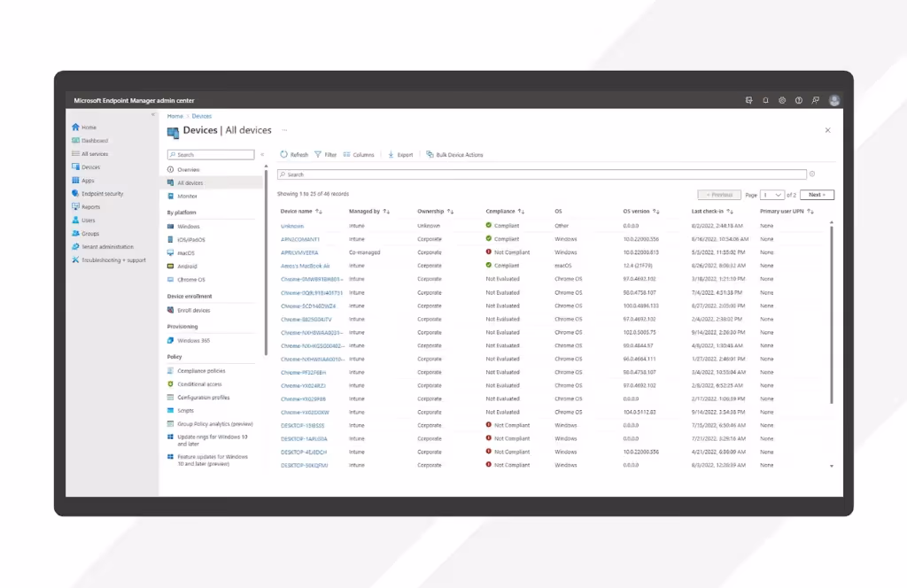The height and width of the screenshot is (588, 907).
Task: Open Group Policy analytics (preview)
Action: click(210, 424)
